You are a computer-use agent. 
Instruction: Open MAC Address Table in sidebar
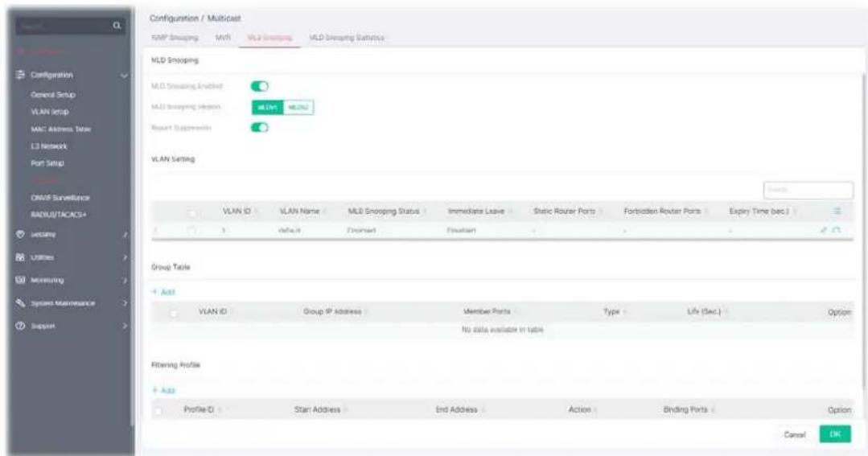[61, 129]
